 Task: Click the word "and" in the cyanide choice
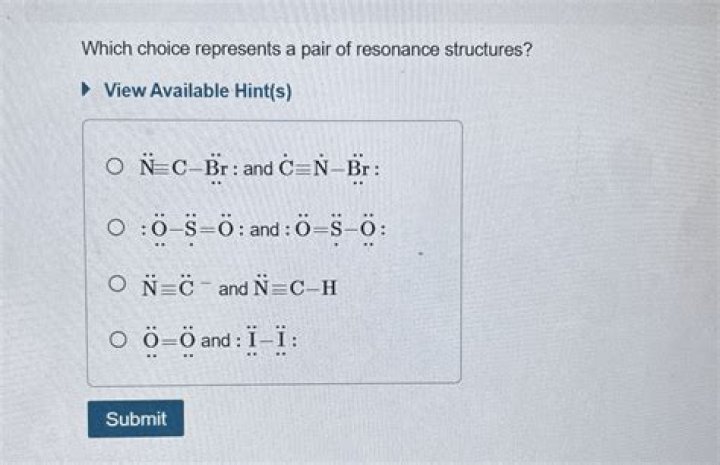[232, 289]
